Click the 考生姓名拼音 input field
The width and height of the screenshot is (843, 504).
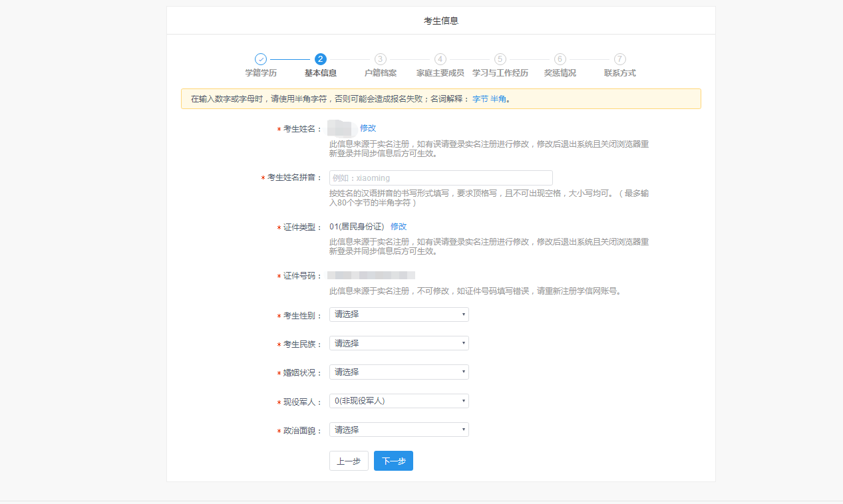[x=440, y=178]
